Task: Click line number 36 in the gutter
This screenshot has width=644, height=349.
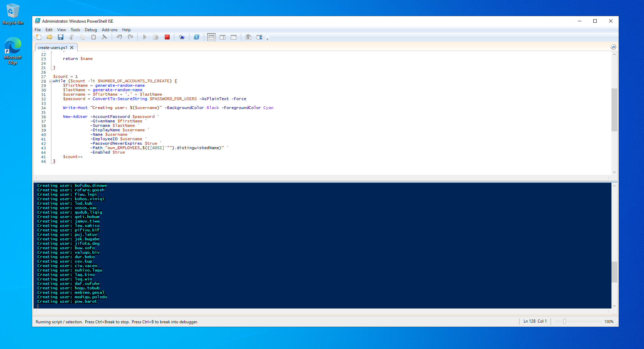Action: pos(44,117)
